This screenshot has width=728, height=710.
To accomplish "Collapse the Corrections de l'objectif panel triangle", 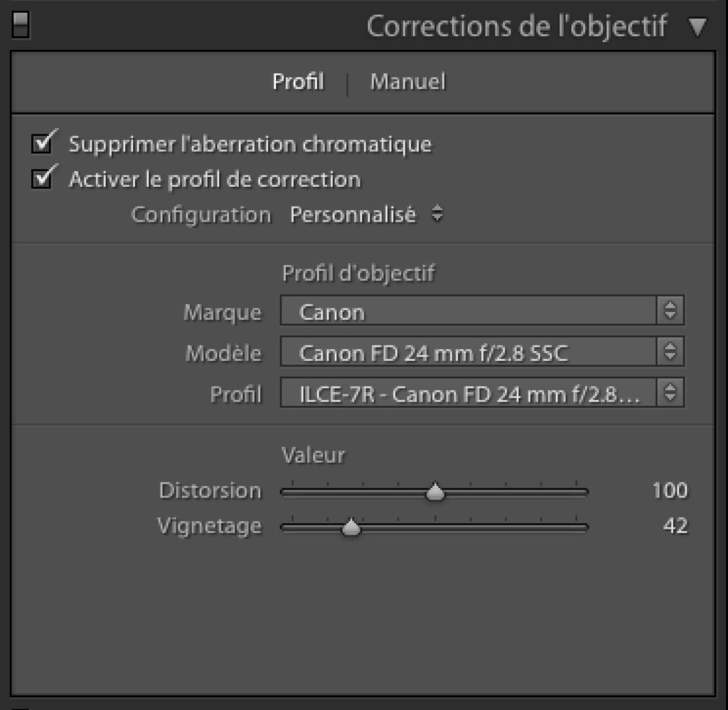I will [698, 28].
